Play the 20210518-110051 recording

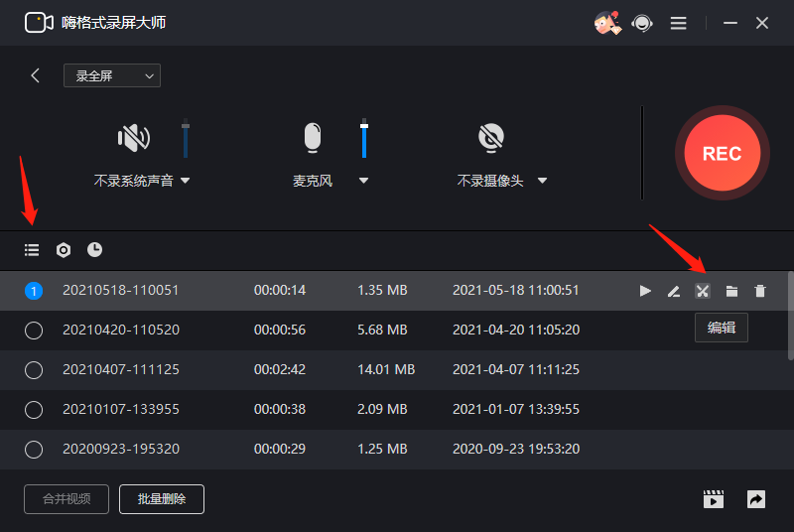point(645,291)
